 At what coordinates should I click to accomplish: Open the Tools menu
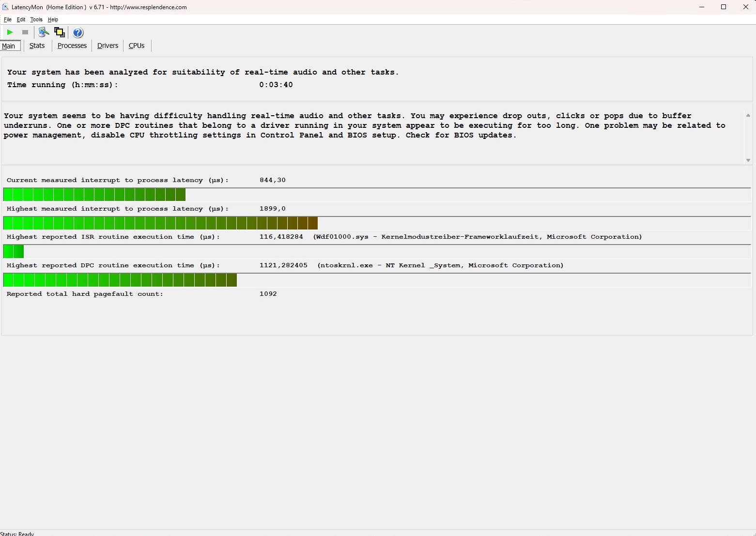(36, 19)
